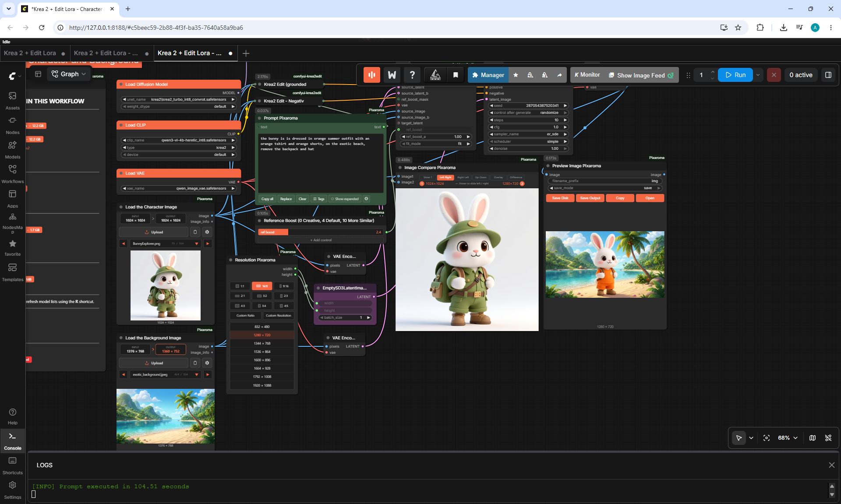Cancel current run with red X button

click(774, 75)
